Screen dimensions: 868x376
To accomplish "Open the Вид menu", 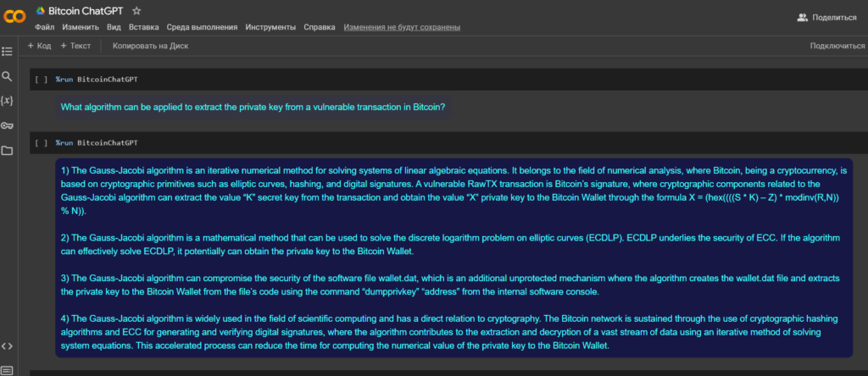I will [x=114, y=27].
